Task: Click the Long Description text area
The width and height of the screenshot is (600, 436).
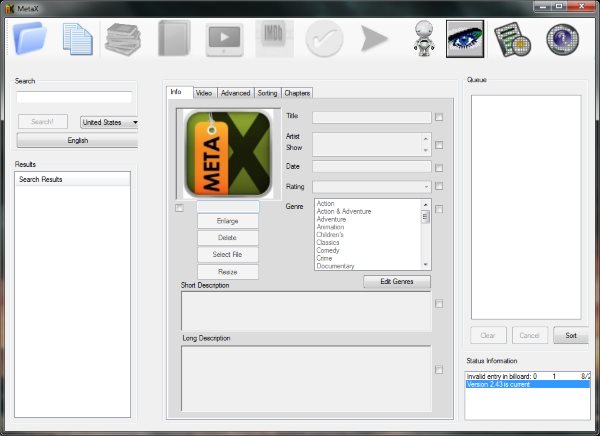Action: tap(306, 378)
